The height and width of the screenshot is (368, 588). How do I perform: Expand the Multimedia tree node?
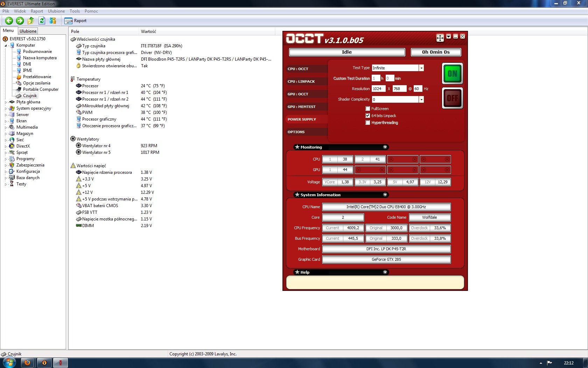click(x=6, y=128)
